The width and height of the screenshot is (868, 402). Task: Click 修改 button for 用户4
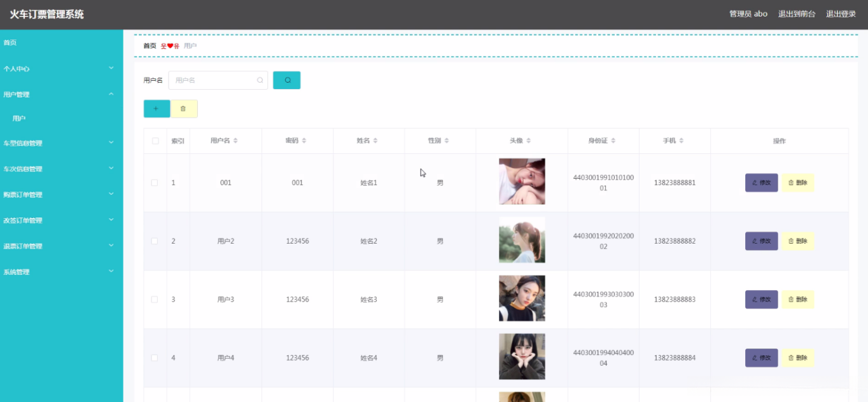[x=761, y=358]
